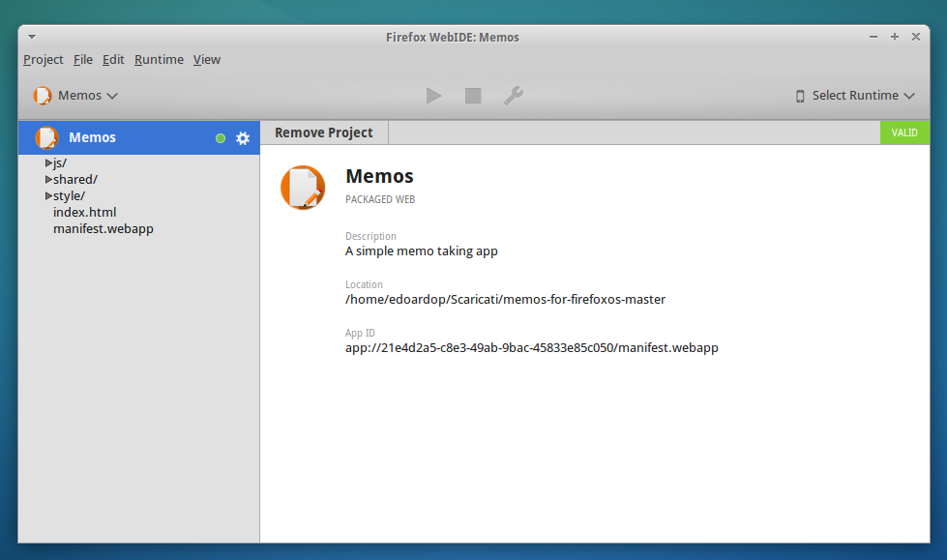Image resolution: width=947 pixels, height=560 pixels.
Task: Open the View menu
Action: pyautogui.click(x=207, y=60)
